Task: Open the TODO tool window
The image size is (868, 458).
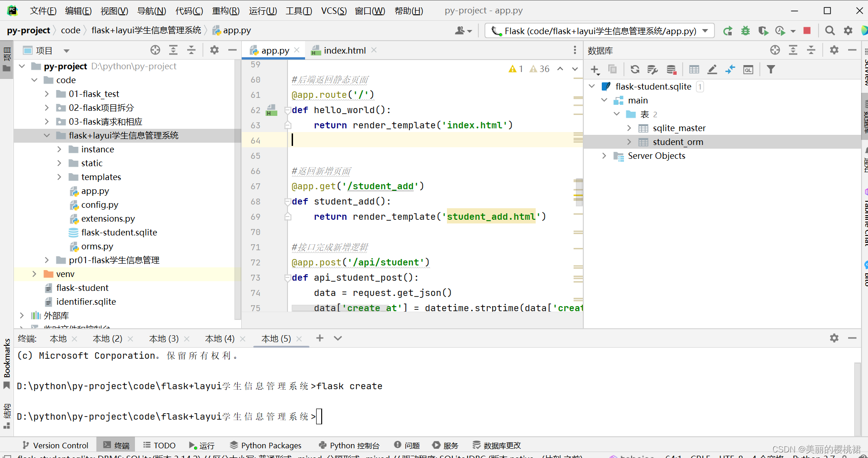Action: tap(159, 445)
